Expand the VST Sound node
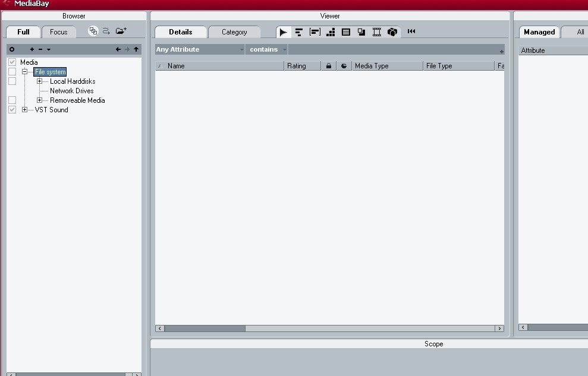Image resolution: width=588 pixels, height=376 pixels. pos(24,110)
